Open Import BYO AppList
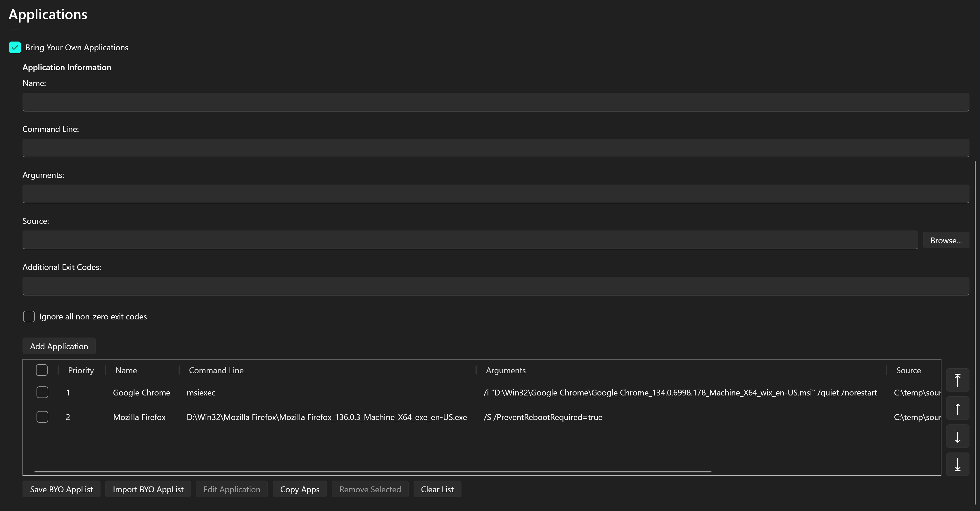980x511 pixels. click(148, 489)
